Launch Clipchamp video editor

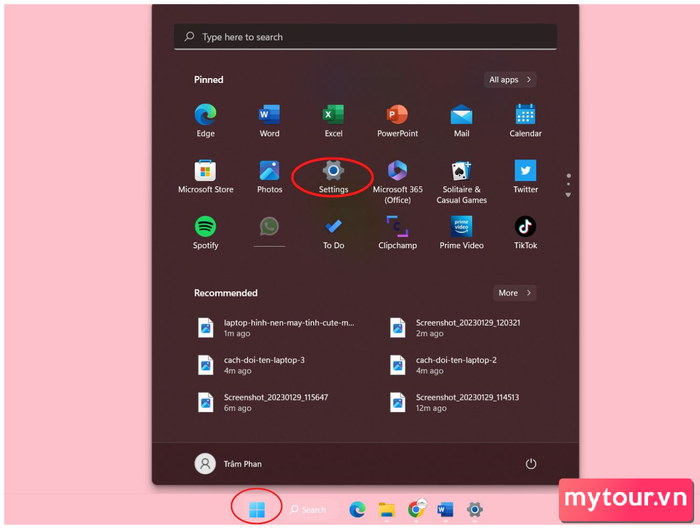point(397,232)
